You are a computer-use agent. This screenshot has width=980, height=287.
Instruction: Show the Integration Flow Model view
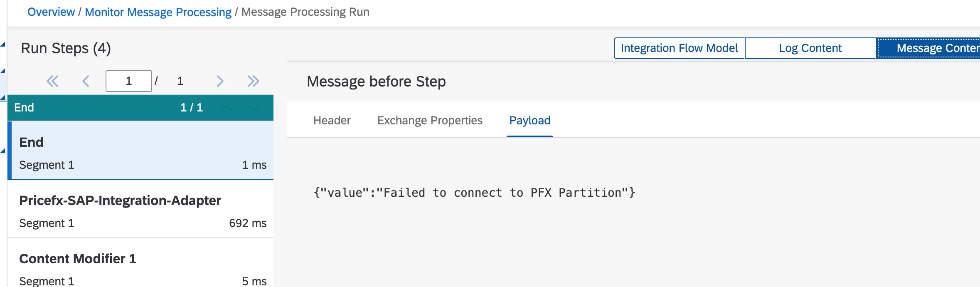[679, 48]
